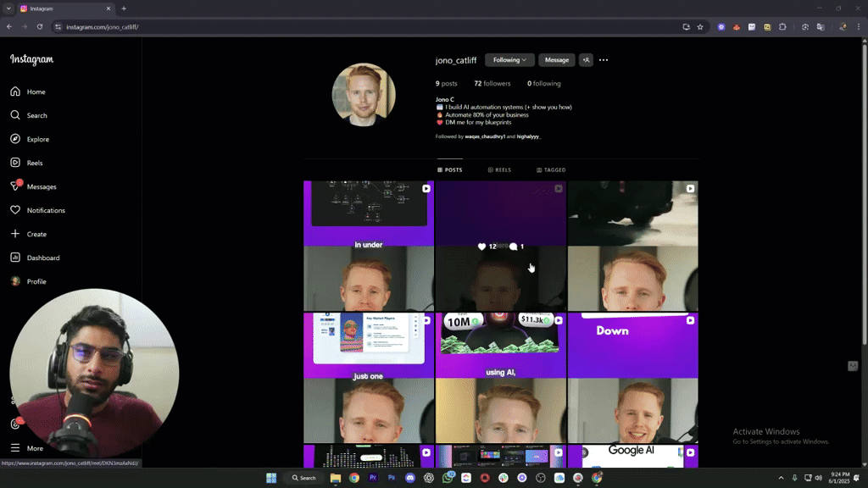Open the 'Down' reel thumbnail
Viewport: 868px width, 488px height.
pyautogui.click(x=632, y=378)
